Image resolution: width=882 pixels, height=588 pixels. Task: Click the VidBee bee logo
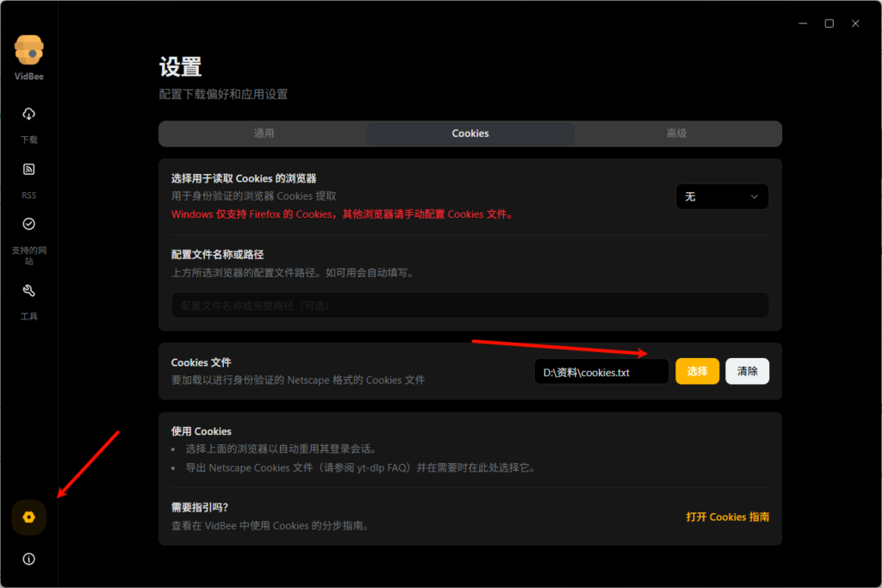(x=28, y=49)
